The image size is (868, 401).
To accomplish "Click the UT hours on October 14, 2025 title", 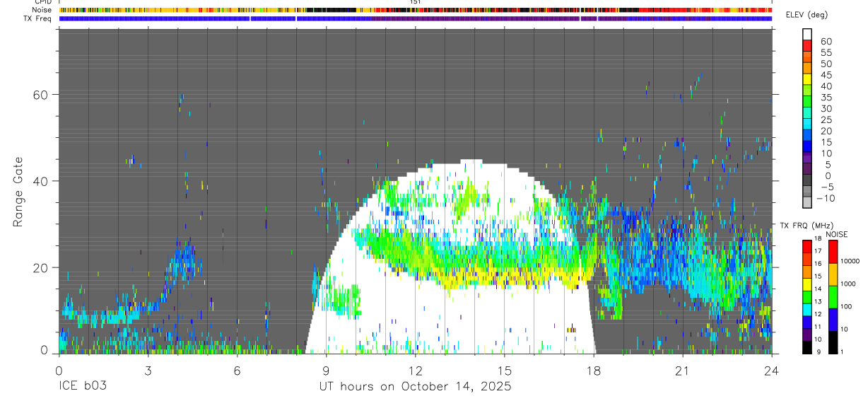I will (415, 386).
